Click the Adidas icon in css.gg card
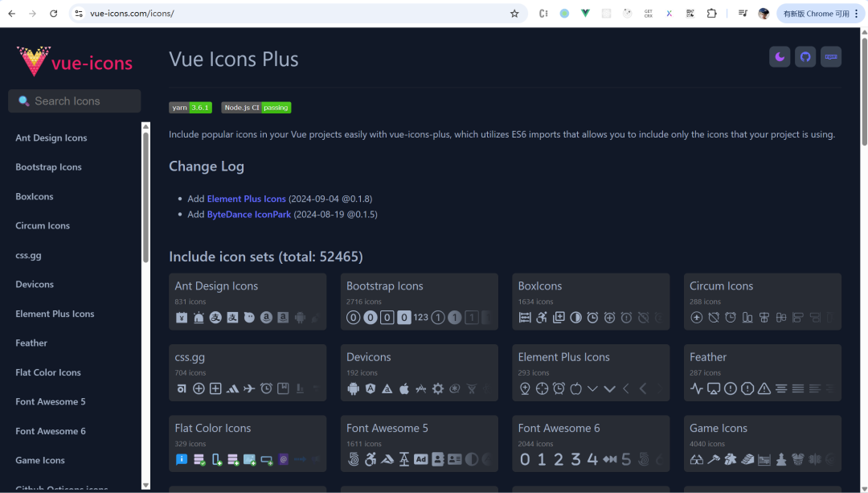 coord(232,388)
